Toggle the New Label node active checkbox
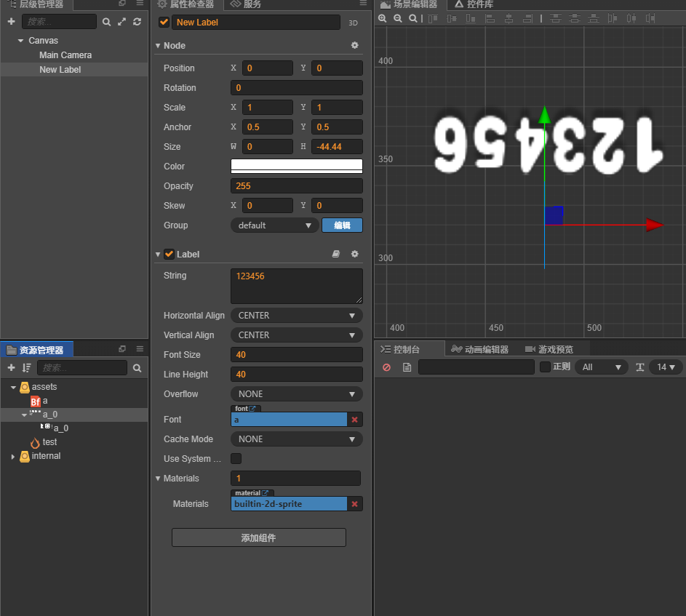686x616 pixels. [x=164, y=23]
